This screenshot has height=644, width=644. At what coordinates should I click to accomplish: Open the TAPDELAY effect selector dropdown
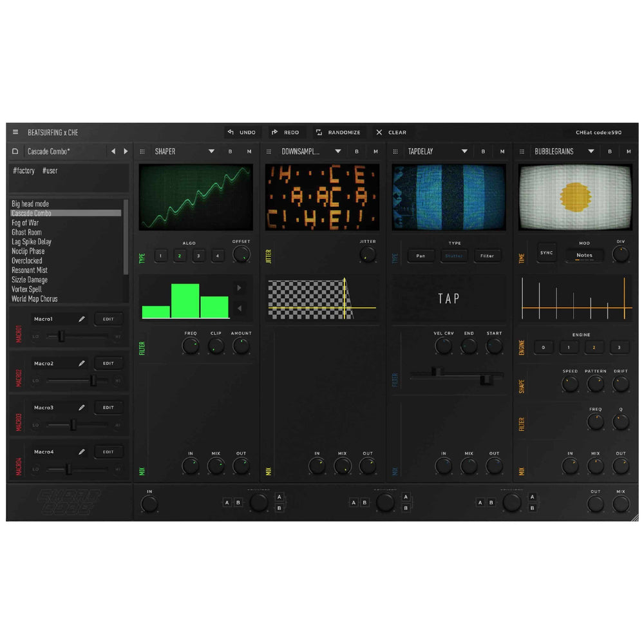click(x=465, y=151)
